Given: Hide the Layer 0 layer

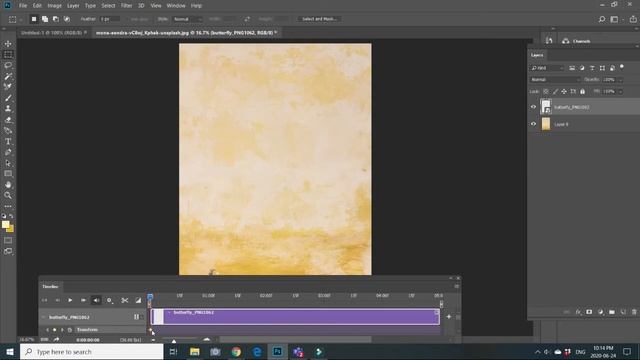Looking at the screenshot, I should click(x=533, y=124).
